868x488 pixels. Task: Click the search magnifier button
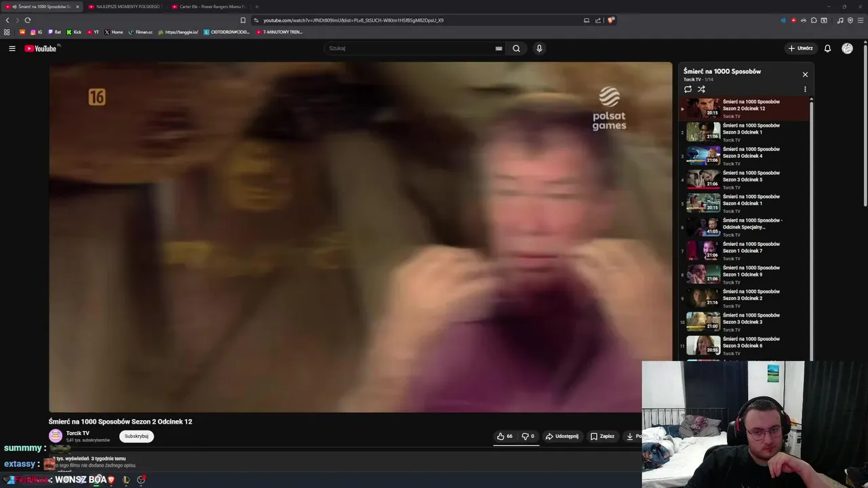pyautogui.click(x=516, y=48)
